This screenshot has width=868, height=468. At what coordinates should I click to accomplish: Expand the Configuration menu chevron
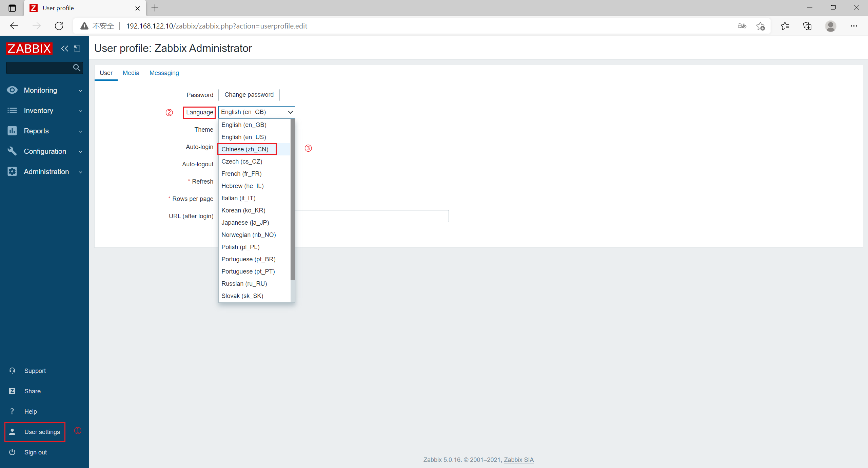[x=80, y=152]
